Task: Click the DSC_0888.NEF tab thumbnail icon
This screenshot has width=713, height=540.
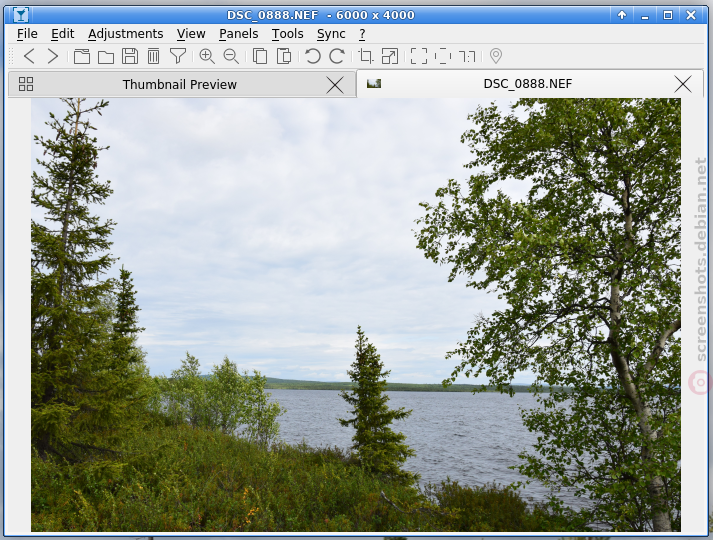Action: [374, 84]
